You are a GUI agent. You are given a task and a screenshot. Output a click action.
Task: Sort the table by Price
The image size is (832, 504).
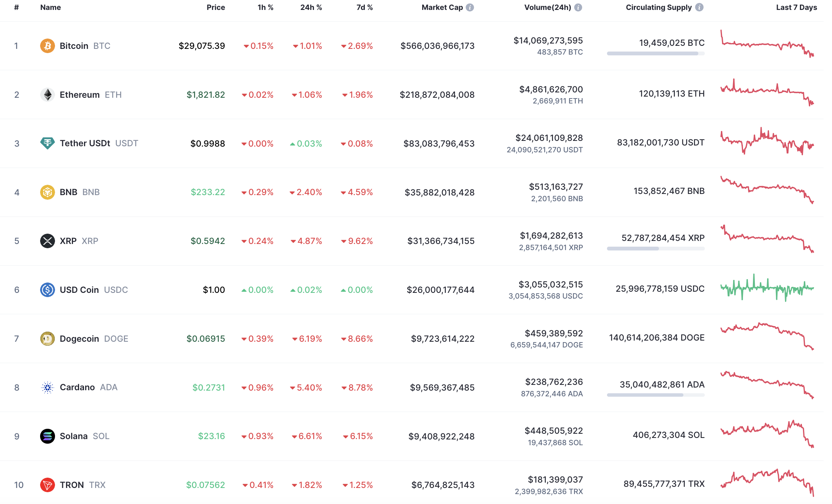(215, 7)
